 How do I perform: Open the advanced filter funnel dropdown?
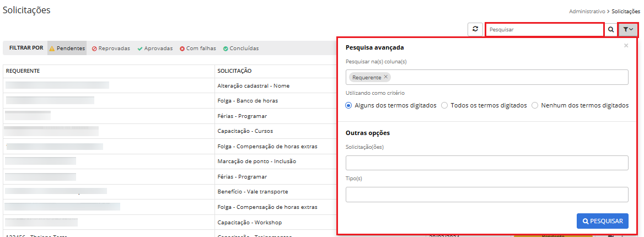tap(629, 30)
